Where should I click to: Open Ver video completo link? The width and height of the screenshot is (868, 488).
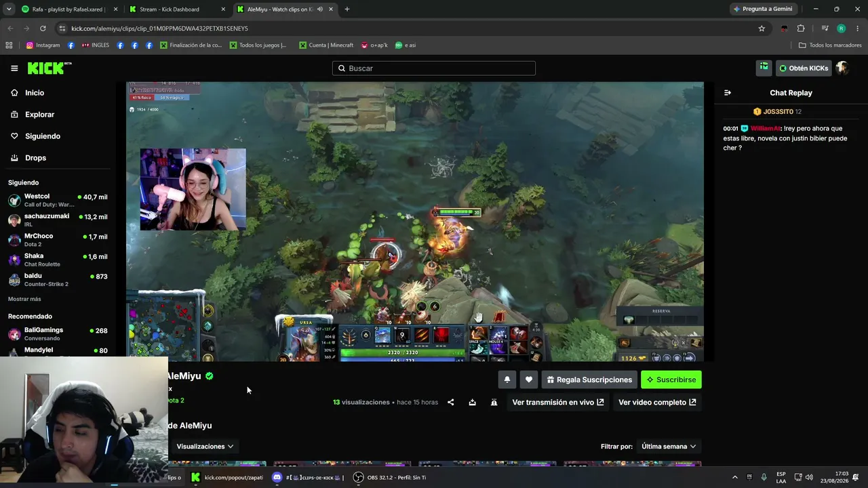657,402
